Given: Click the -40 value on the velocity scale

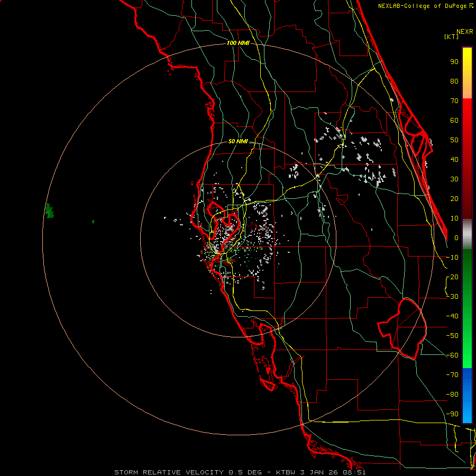Looking at the screenshot, I should pyautogui.click(x=452, y=316).
